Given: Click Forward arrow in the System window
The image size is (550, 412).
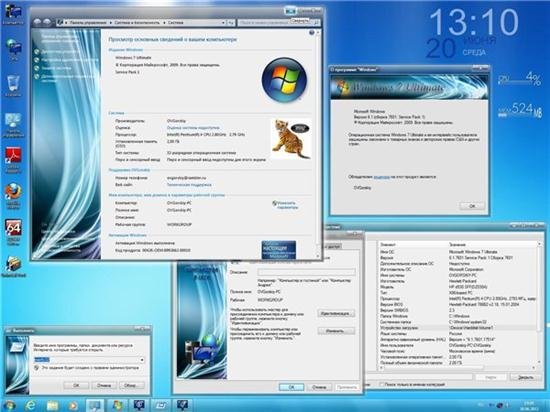Looking at the screenshot, I should [x=47, y=22].
